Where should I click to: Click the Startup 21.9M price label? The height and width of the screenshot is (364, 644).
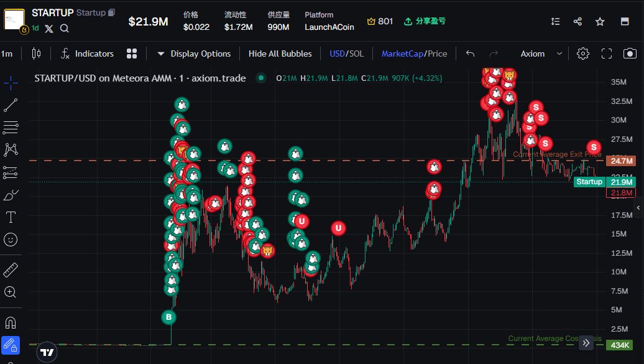605,182
